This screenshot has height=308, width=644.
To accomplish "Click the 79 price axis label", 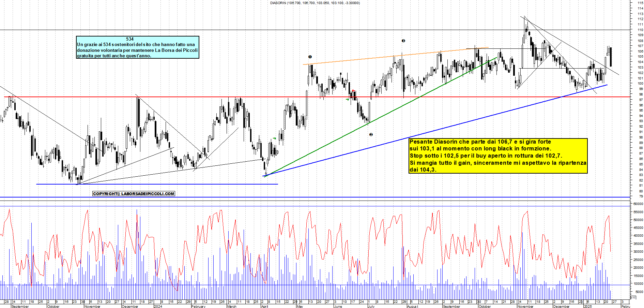I will tap(641, 196).
